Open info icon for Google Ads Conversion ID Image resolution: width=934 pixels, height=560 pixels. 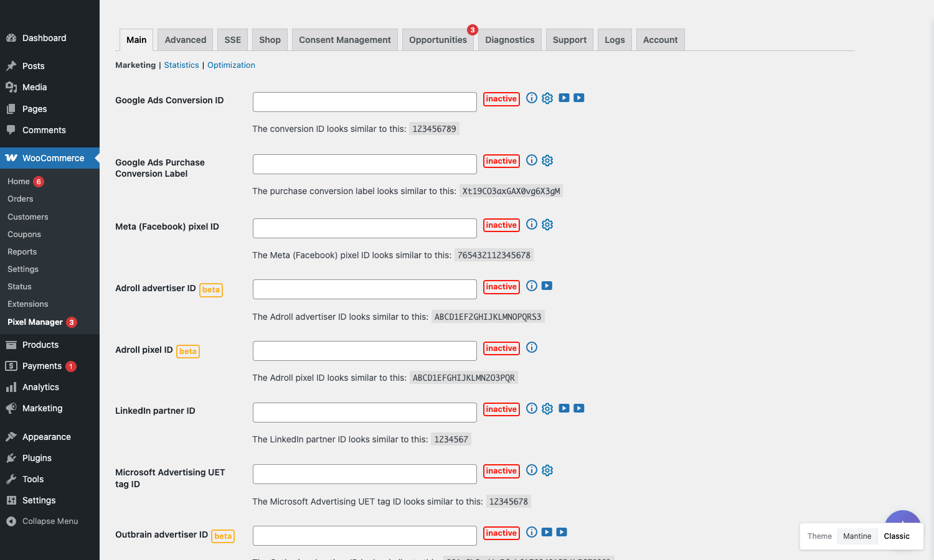[x=532, y=98]
